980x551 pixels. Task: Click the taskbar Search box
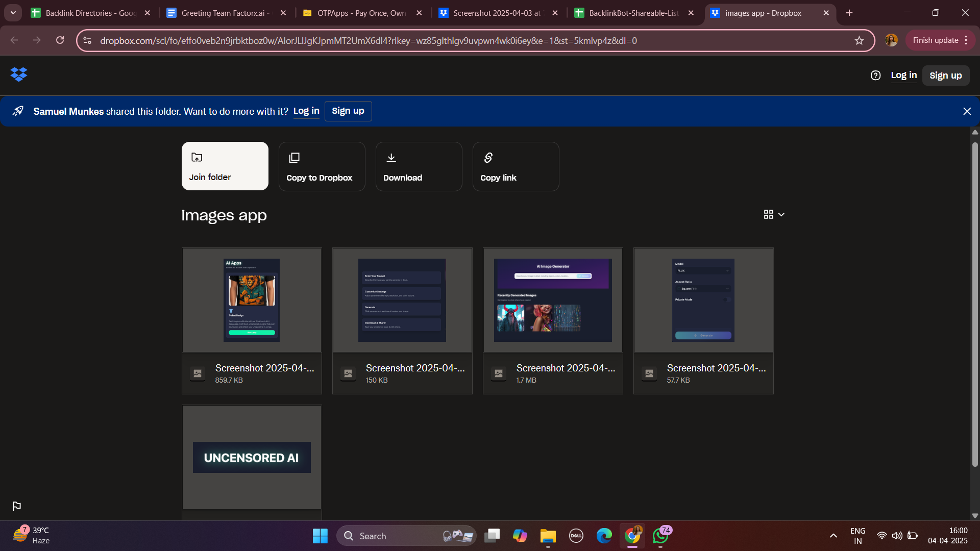[x=406, y=536]
